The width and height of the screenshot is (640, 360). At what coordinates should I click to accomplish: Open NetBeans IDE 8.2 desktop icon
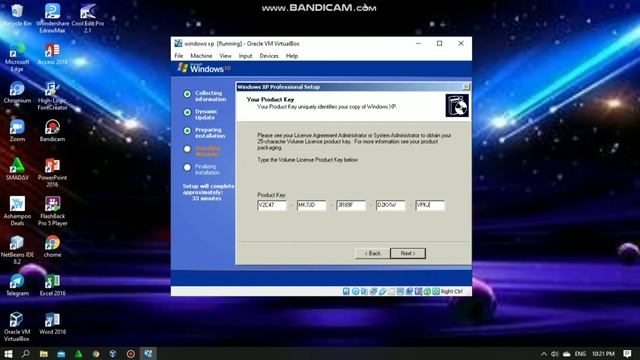17,250
